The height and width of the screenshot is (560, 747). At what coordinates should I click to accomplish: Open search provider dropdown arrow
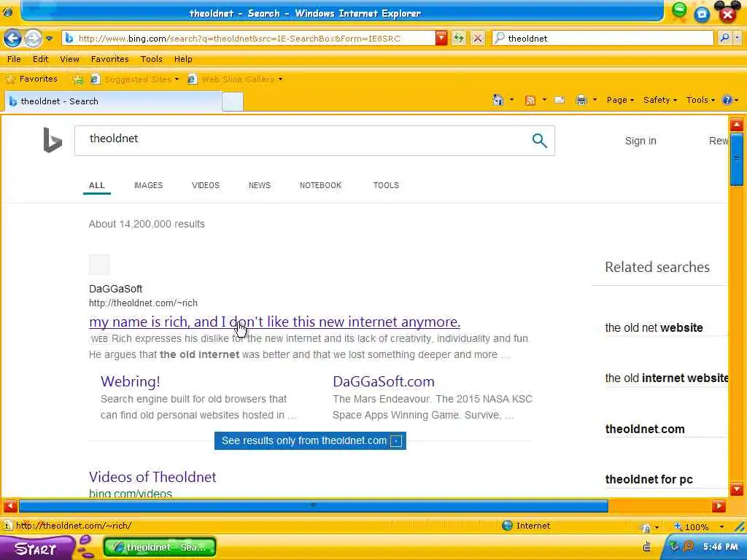737,38
